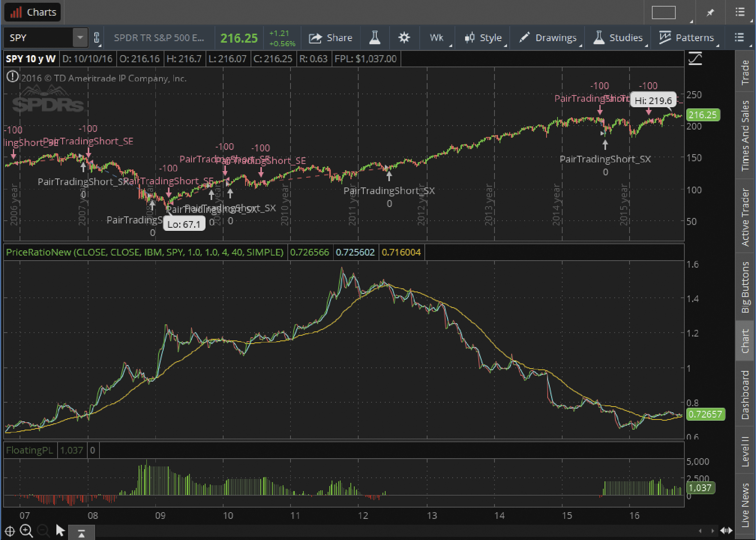Screen dimensions: 756x540
Task: Click the SPY 10 y W chart title
Action: point(31,59)
